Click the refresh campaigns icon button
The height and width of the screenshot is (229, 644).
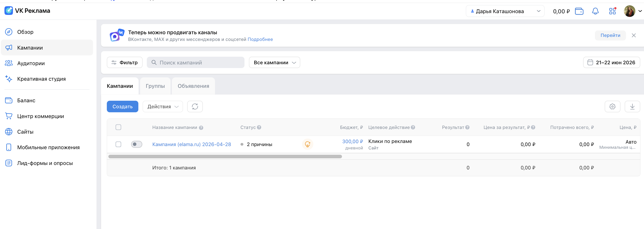coord(195,107)
